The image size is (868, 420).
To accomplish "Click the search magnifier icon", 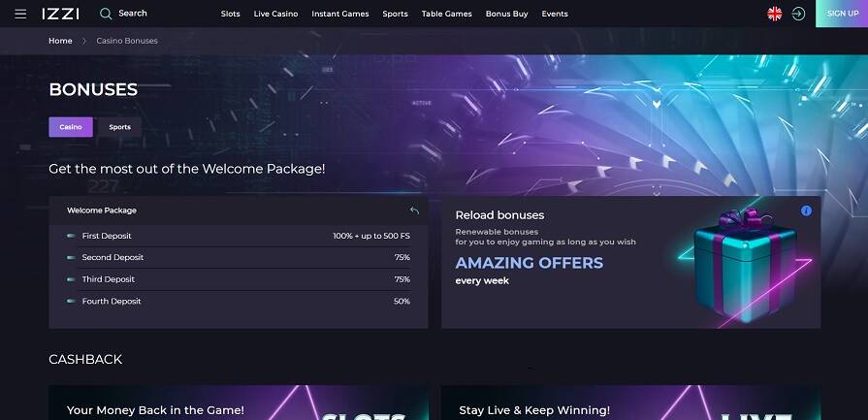I will click(x=106, y=14).
